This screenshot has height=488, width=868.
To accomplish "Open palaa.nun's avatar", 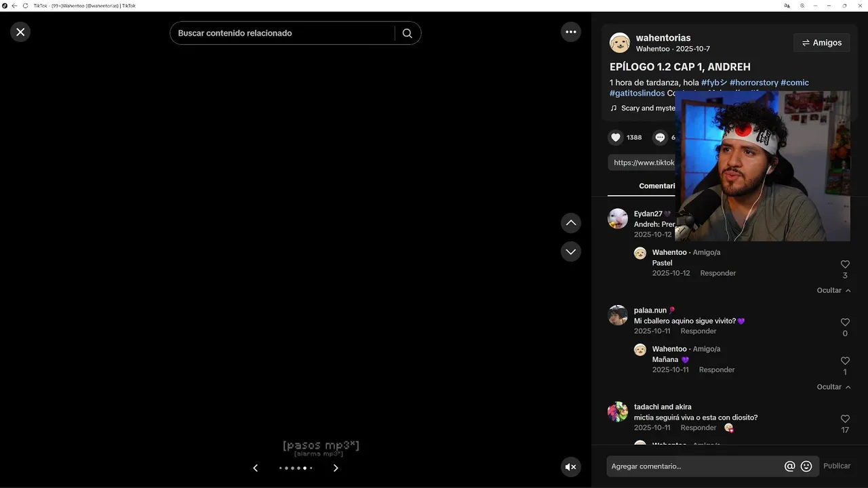I will tap(618, 315).
